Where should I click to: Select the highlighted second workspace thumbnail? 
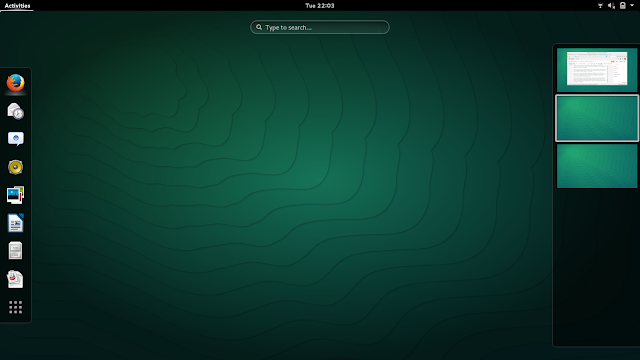click(597, 118)
